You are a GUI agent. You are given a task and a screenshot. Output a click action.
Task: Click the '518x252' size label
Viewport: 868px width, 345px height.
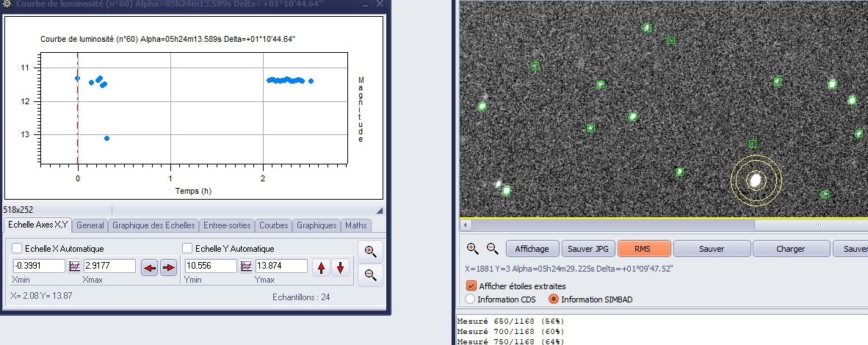click(18, 210)
